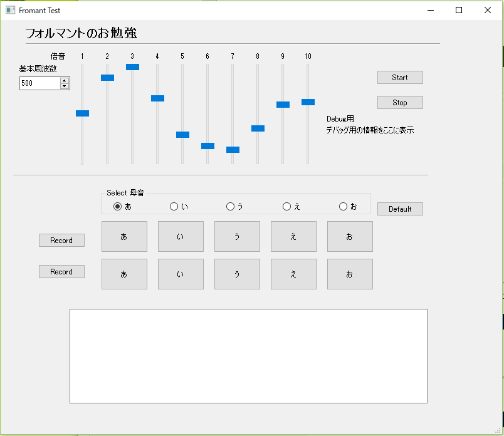Click harmonic 1 slider handle

coord(82,113)
